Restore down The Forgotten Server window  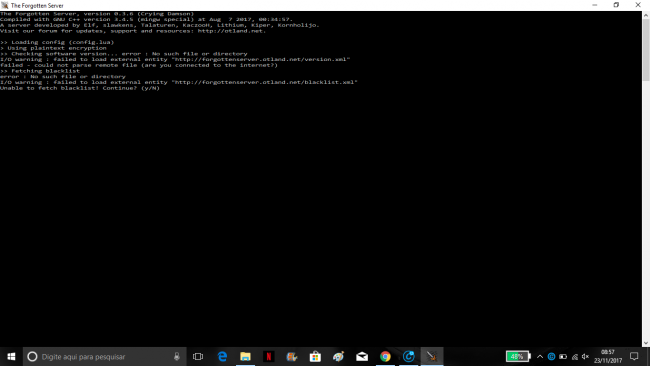tap(616, 5)
